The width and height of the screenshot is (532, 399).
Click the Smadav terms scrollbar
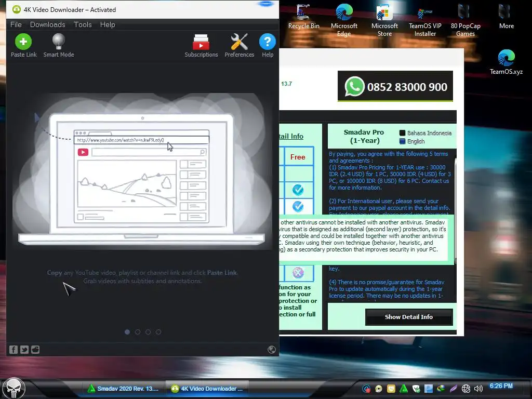455,210
